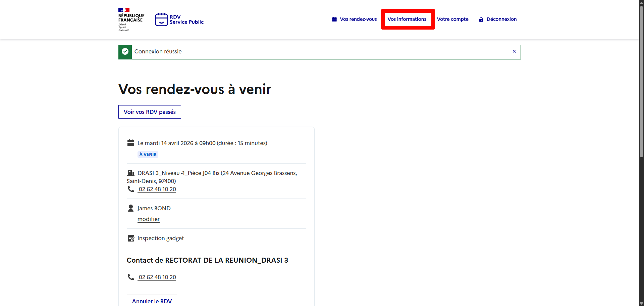Viewport: 644px width, 306px height.
Task: Click Contact de RECTORAT DE LA REUNION_DRASI 3 heading
Action: (x=207, y=260)
